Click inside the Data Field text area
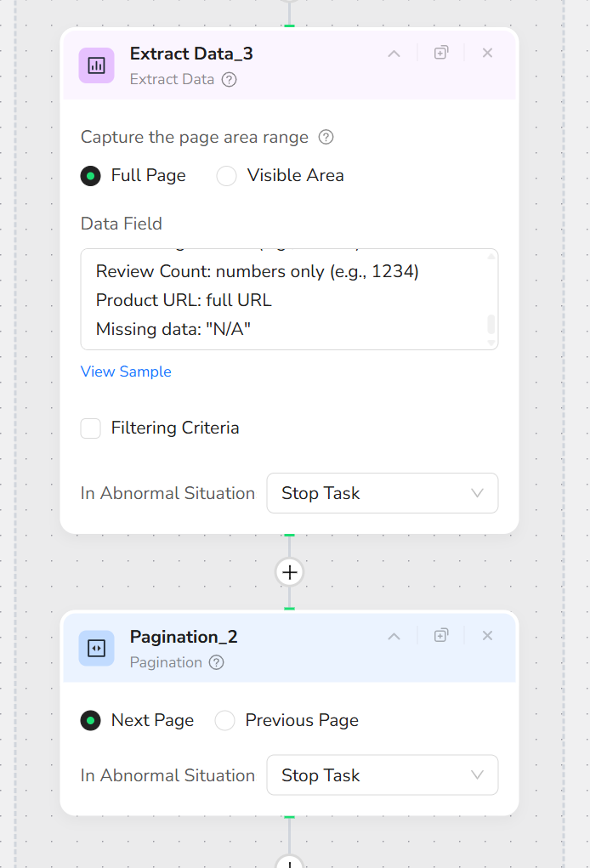Screen dimensions: 590x868 281,299
